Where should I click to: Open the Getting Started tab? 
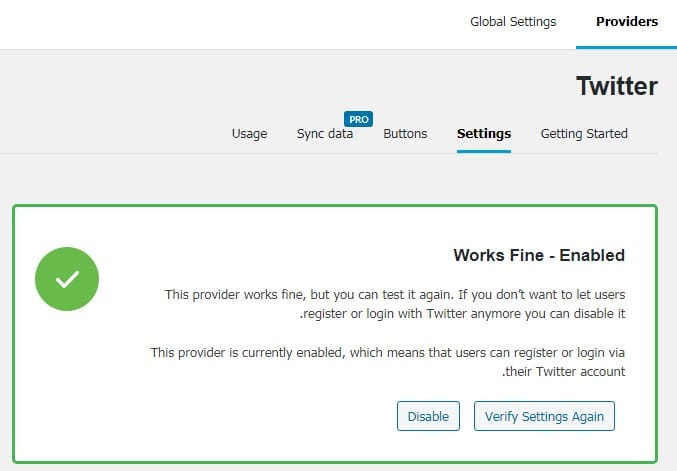(584, 134)
